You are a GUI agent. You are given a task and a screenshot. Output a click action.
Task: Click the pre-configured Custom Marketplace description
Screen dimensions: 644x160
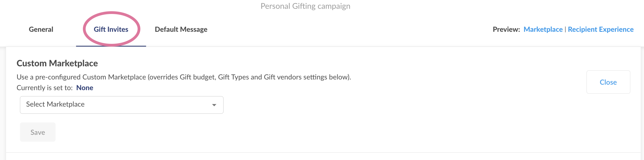(184, 77)
